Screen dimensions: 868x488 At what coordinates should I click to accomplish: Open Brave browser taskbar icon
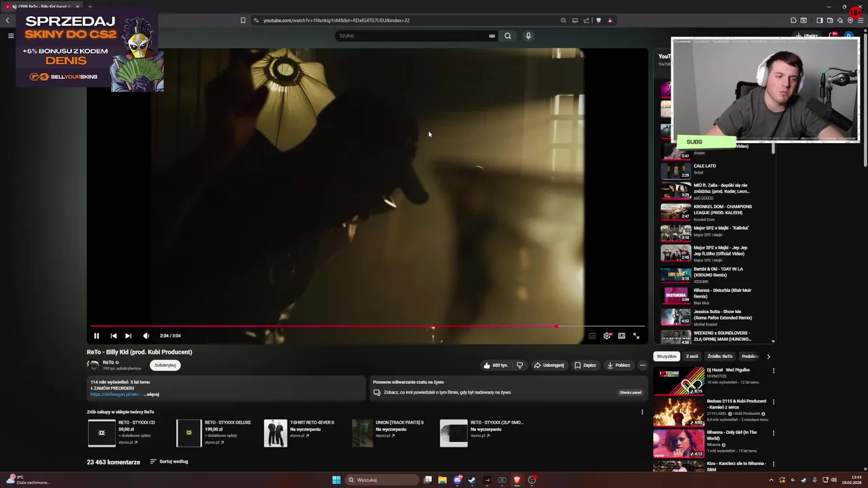click(517, 480)
